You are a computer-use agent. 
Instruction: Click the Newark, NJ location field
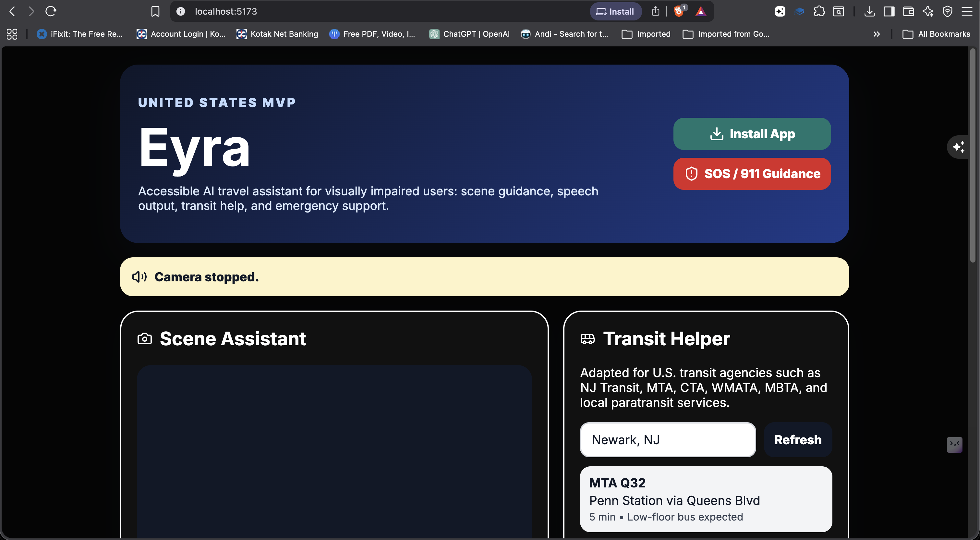point(668,439)
